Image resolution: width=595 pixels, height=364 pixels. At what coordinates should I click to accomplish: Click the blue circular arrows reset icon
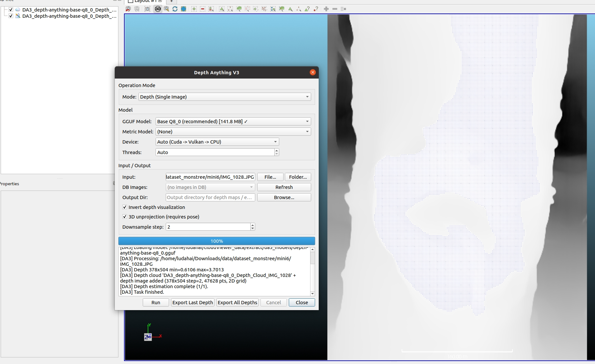tap(175, 9)
